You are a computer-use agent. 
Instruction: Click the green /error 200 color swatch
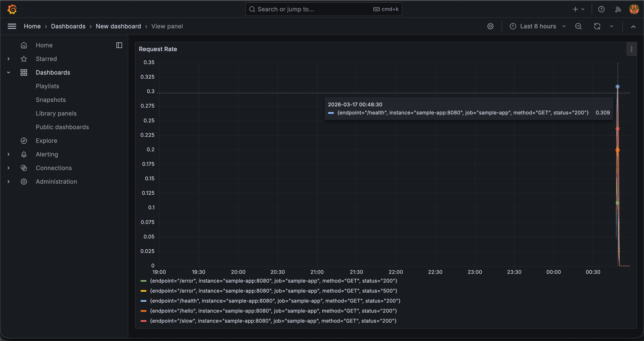[x=144, y=281]
